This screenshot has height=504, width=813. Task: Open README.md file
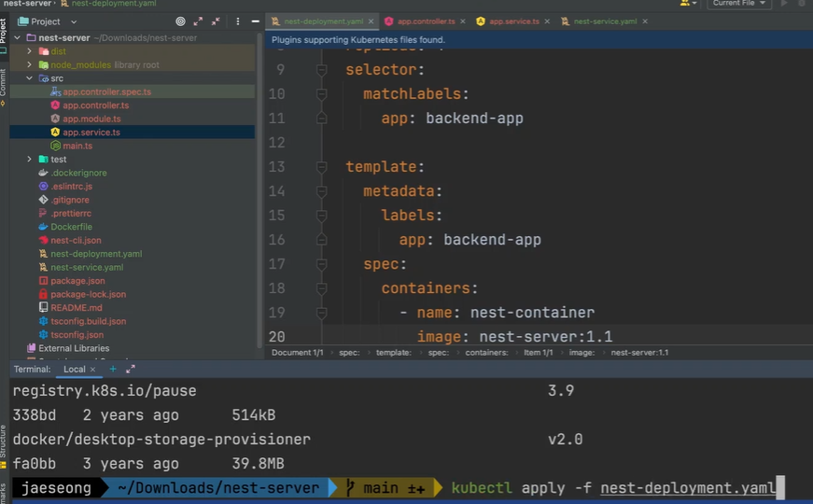77,307
